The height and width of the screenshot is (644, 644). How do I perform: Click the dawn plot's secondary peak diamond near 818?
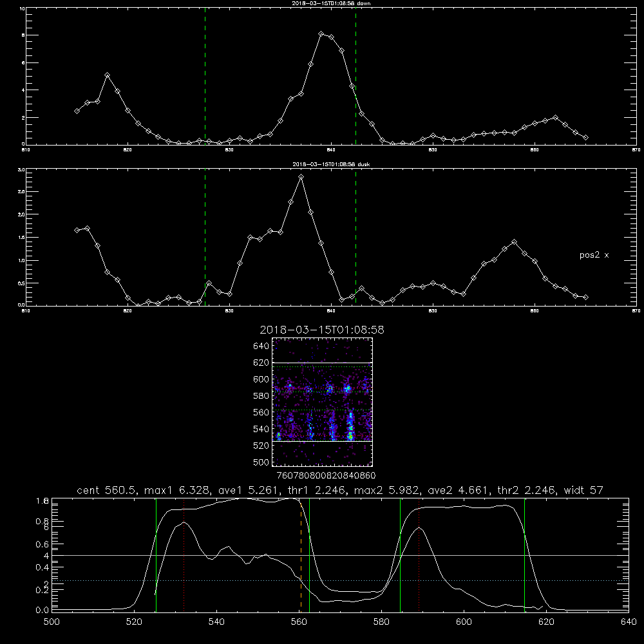[107, 75]
